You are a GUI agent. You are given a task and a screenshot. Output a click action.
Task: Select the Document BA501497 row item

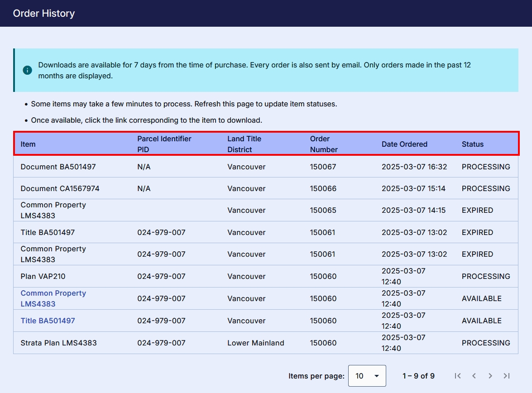[58, 167]
